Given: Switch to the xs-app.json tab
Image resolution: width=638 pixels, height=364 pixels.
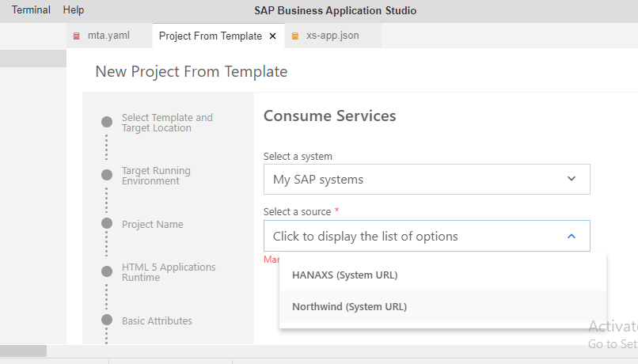Looking at the screenshot, I should pos(332,36).
